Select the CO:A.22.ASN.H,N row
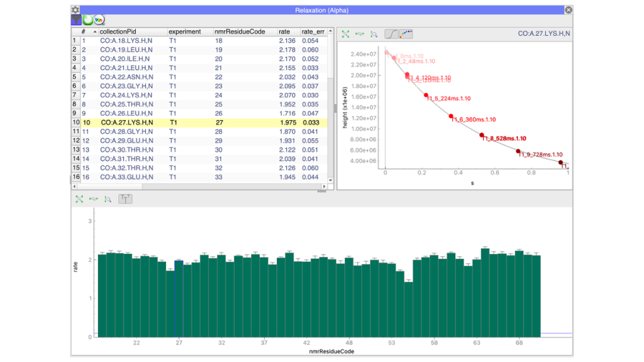Image resolution: width=644 pixels, height=362 pixels. tap(199, 77)
